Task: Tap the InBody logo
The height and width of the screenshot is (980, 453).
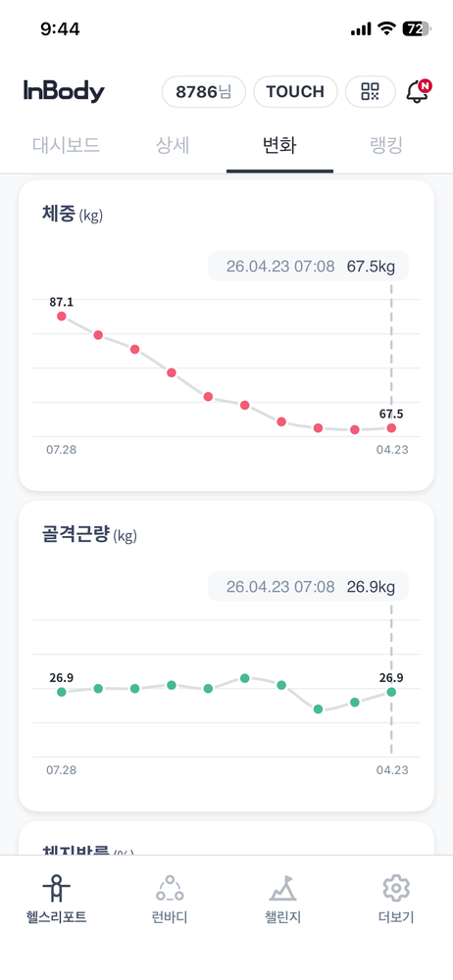Action: [64, 92]
